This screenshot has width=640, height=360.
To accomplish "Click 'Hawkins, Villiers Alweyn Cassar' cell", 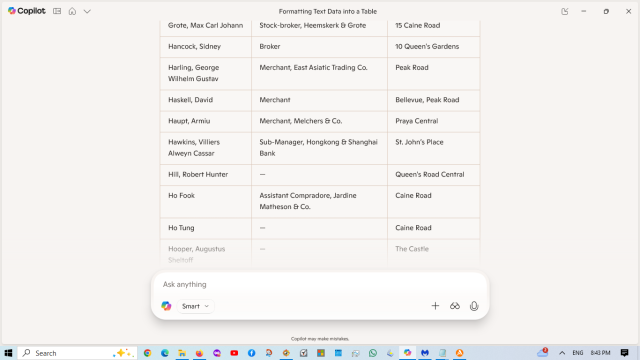I will (206, 148).
